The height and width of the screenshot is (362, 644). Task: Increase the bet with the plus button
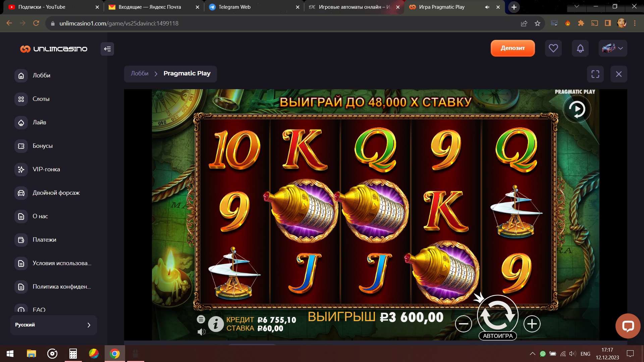click(532, 324)
